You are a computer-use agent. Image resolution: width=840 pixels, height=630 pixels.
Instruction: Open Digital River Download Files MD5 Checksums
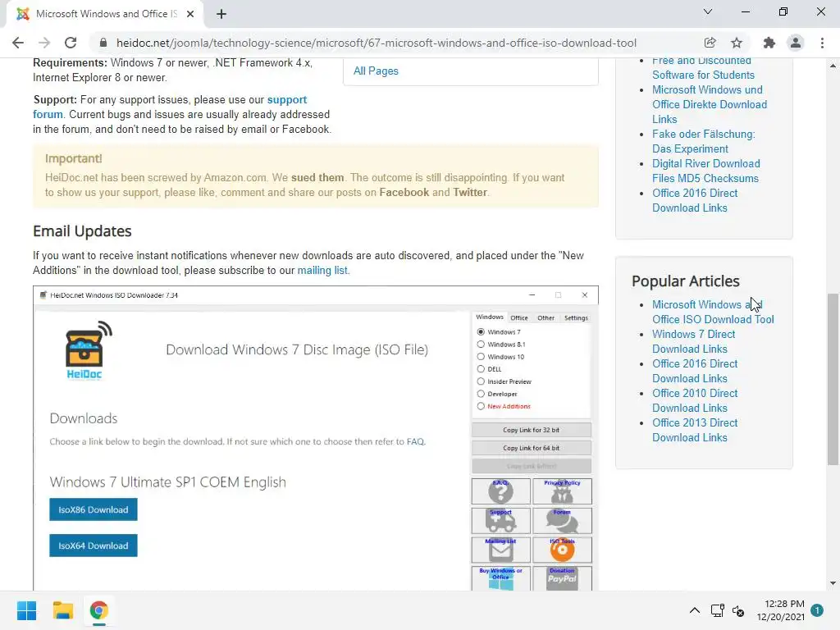coord(706,171)
